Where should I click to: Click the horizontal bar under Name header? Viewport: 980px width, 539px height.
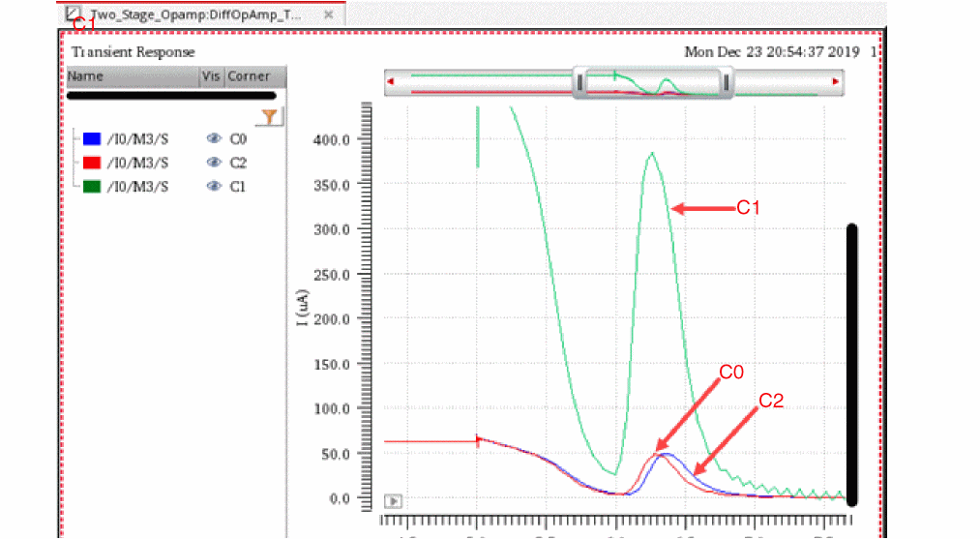171,96
